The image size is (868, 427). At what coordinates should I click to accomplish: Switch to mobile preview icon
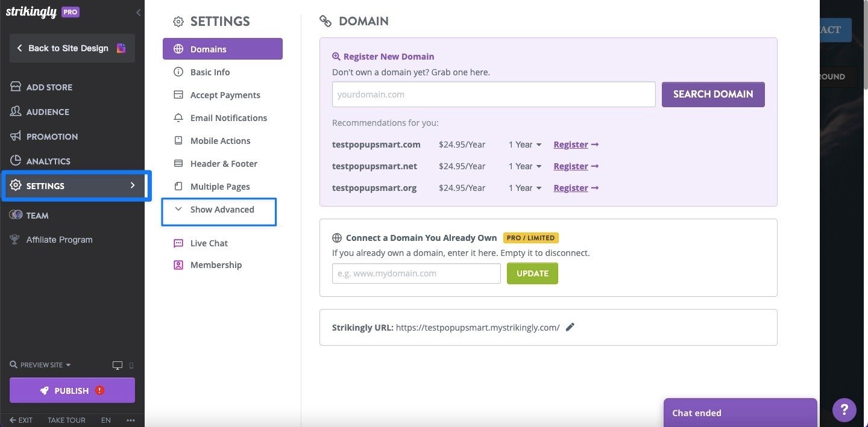click(131, 366)
